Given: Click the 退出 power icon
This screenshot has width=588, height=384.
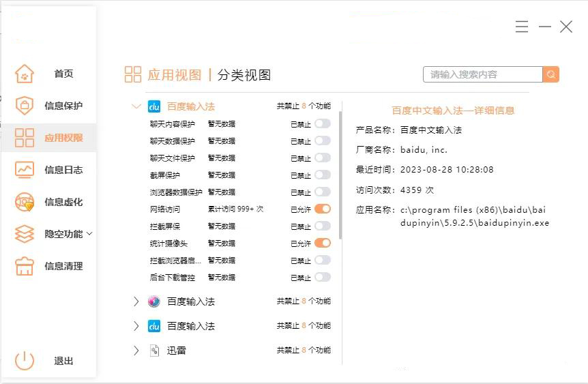Looking at the screenshot, I should (x=25, y=361).
